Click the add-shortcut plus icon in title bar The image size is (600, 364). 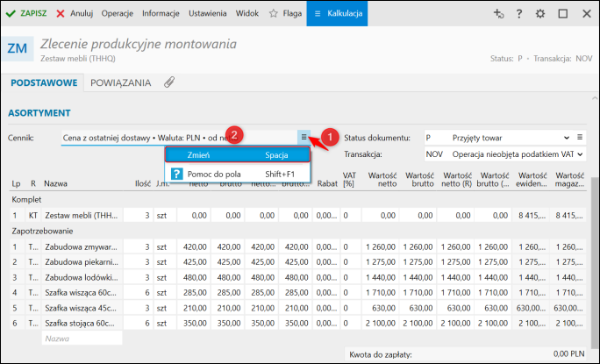coord(498,14)
